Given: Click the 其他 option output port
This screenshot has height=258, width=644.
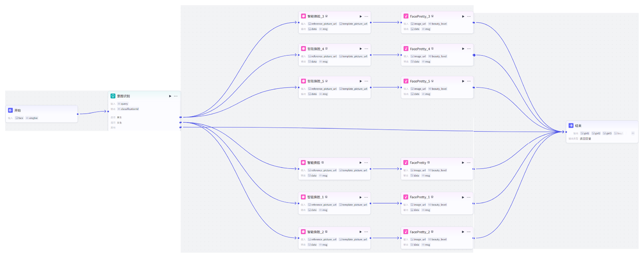Looking at the screenshot, I should (180, 127).
